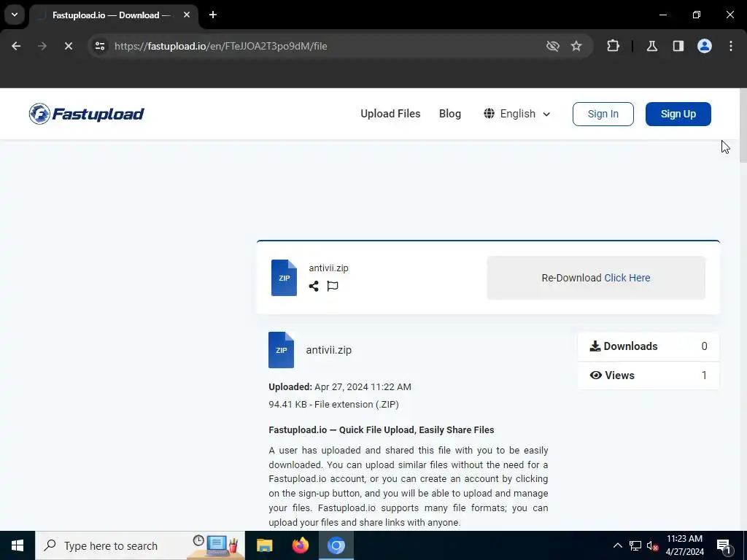Click the globe language icon
Image resolution: width=747 pixels, height=560 pixels.
pos(489,113)
